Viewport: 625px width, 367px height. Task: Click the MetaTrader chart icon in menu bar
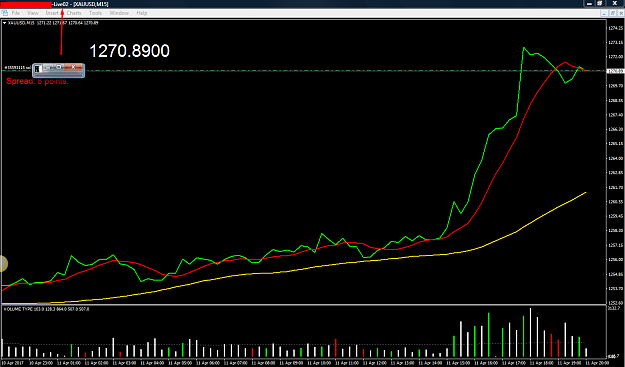[5, 13]
